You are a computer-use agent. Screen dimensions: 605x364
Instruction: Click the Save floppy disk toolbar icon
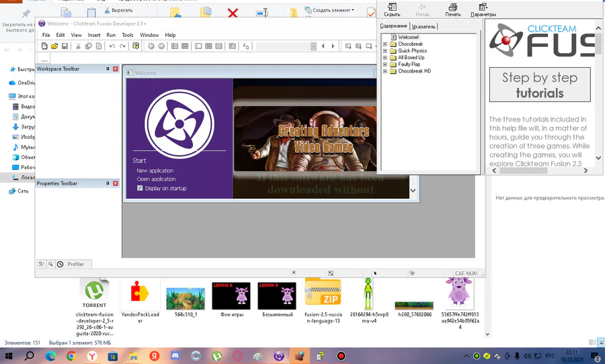click(65, 46)
